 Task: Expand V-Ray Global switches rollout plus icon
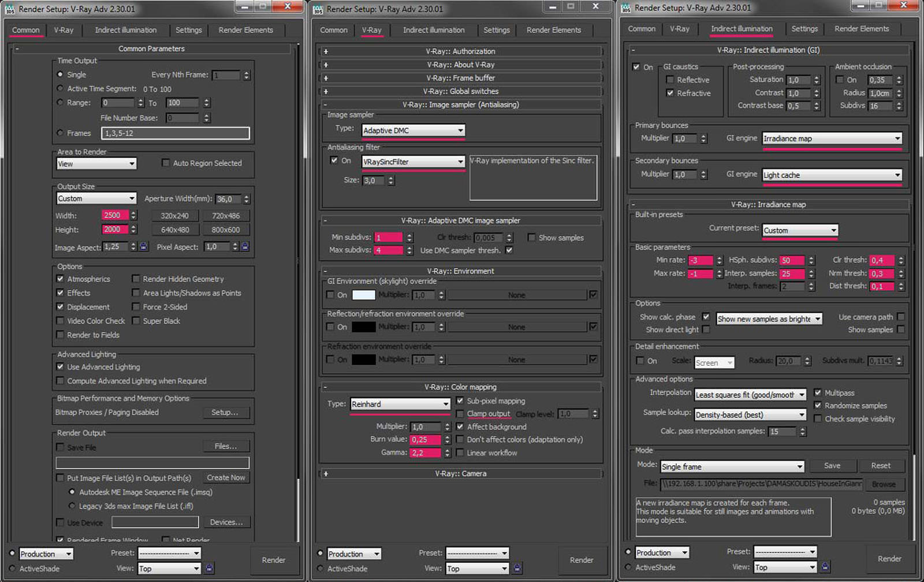pyautogui.click(x=326, y=91)
